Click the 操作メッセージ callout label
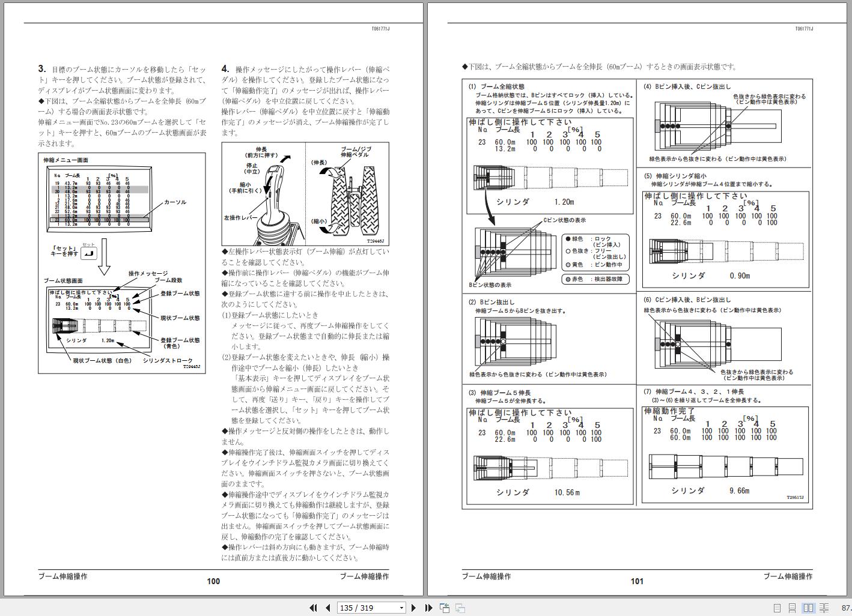 (x=148, y=273)
